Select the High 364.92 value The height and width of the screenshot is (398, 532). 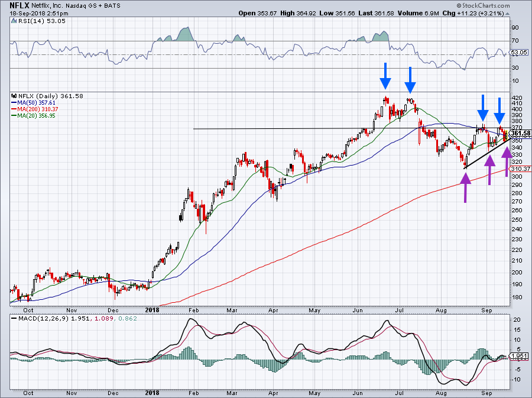click(x=298, y=13)
